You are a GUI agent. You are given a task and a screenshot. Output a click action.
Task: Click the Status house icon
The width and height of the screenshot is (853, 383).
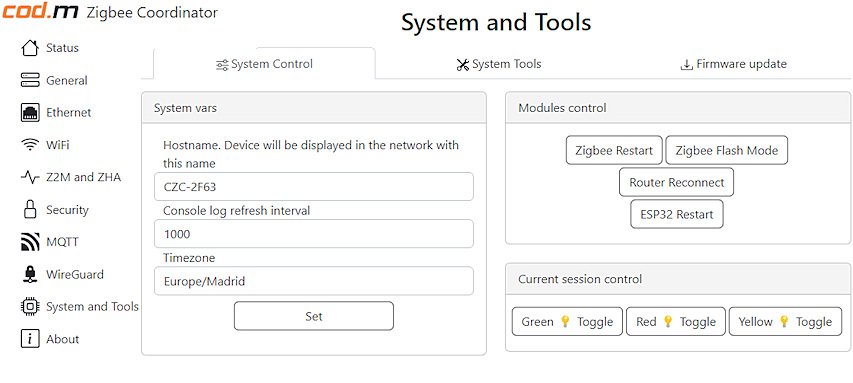(30, 48)
